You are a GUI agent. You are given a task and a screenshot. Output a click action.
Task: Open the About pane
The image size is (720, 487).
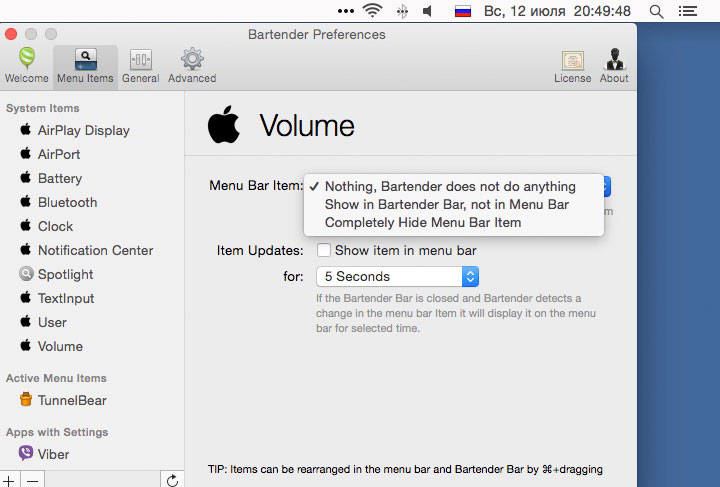614,66
